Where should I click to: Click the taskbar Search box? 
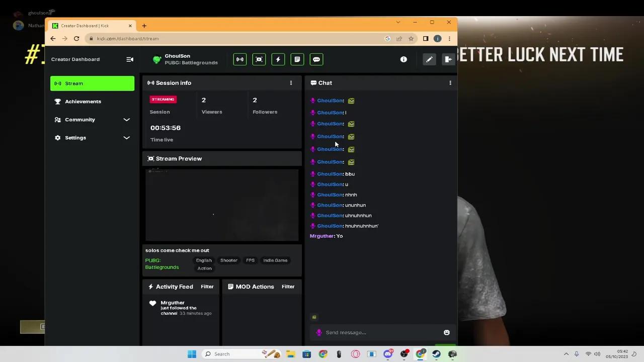point(242,354)
